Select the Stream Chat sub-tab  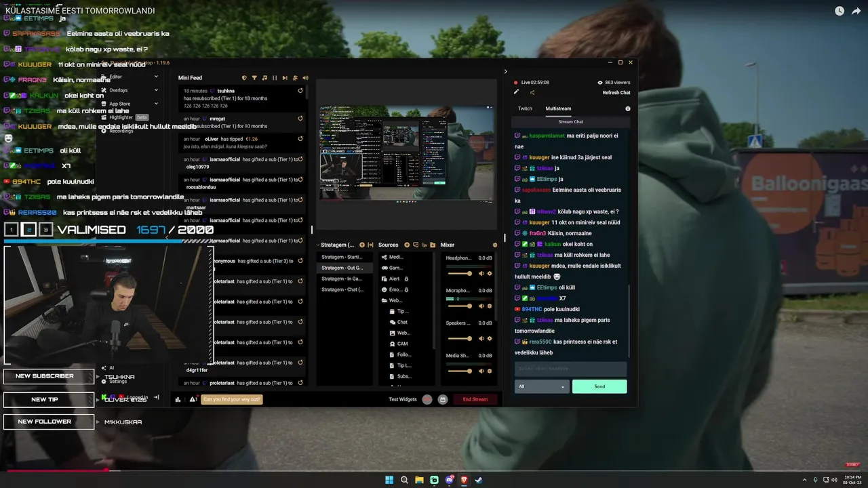click(571, 122)
